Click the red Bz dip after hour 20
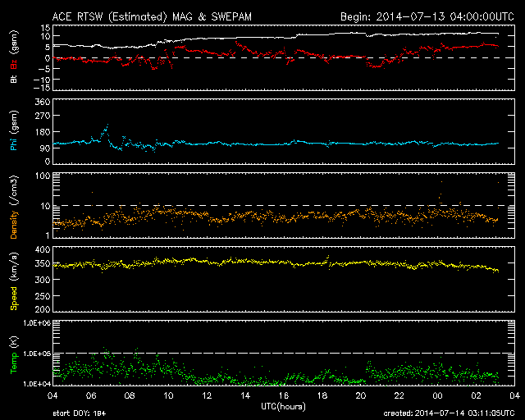The width and height of the screenshot is (525, 420). 374,66
